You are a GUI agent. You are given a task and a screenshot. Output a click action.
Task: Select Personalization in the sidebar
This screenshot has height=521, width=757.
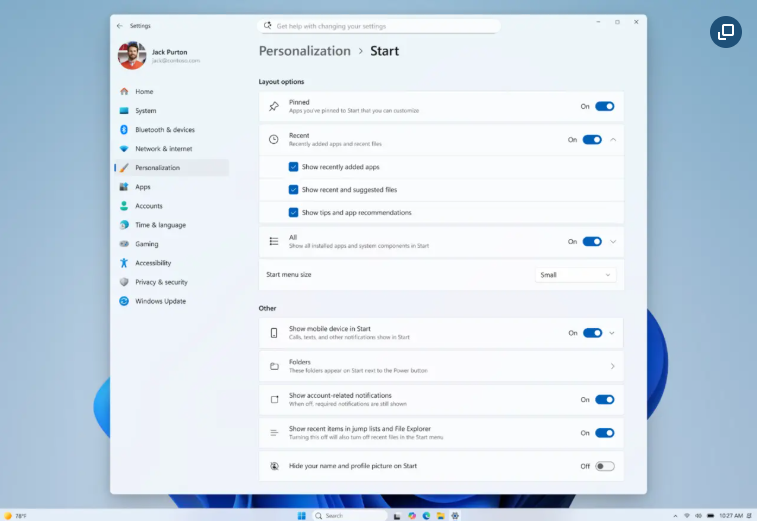(x=171, y=168)
